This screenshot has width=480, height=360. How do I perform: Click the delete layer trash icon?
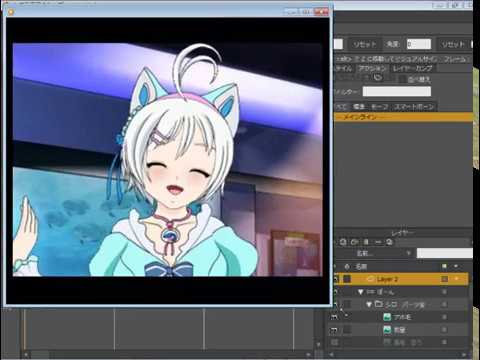(366, 242)
